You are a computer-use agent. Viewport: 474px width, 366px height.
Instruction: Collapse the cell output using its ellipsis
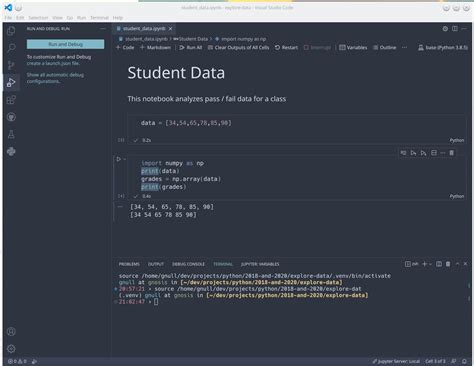[x=120, y=207]
